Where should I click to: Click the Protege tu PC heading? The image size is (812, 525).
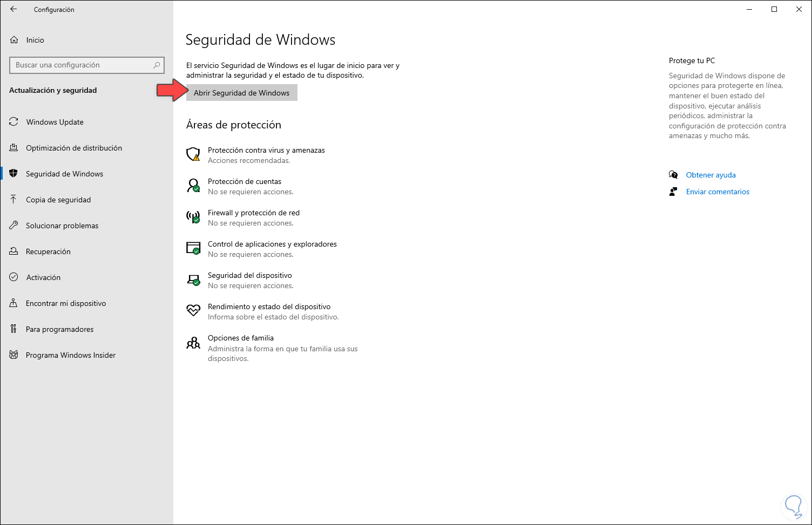(x=692, y=60)
